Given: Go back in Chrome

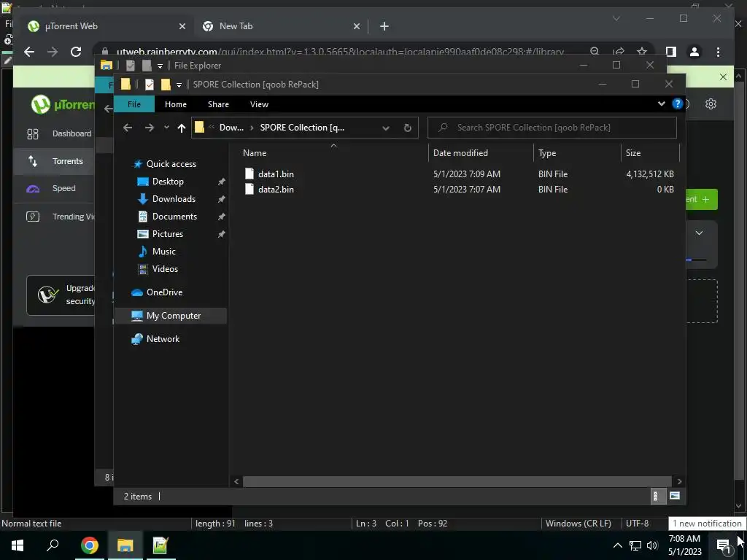Looking at the screenshot, I should [x=29, y=52].
